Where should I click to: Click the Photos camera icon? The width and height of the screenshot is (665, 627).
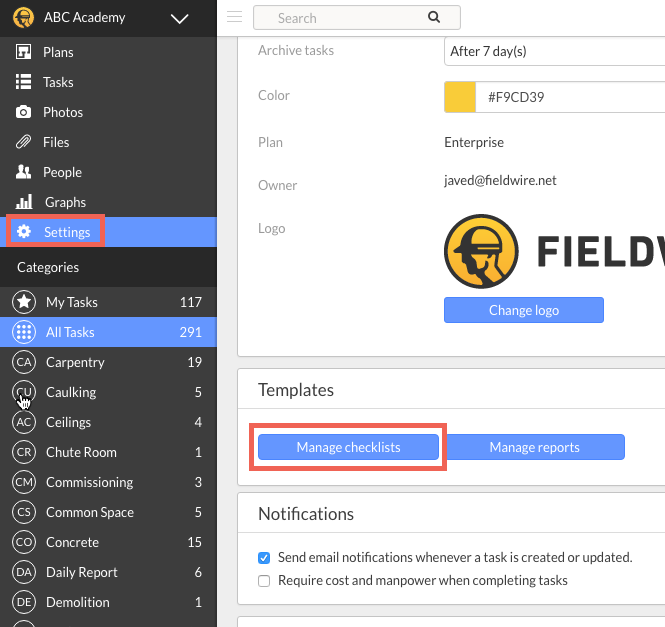[23, 112]
